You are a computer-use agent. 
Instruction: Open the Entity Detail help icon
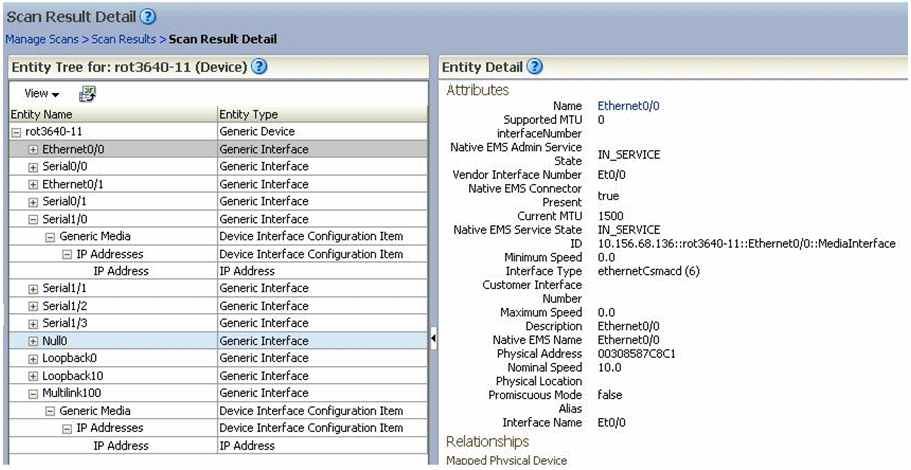(534, 67)
